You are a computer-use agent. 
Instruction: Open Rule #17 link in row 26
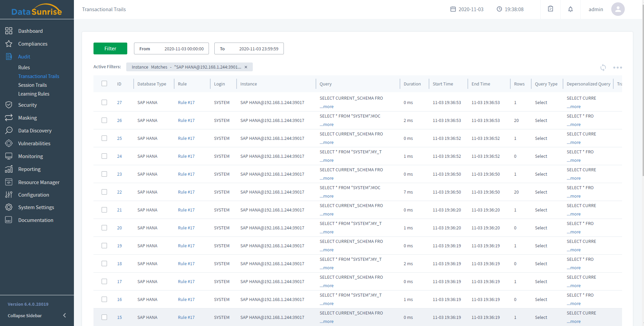[x=186, y=121]
